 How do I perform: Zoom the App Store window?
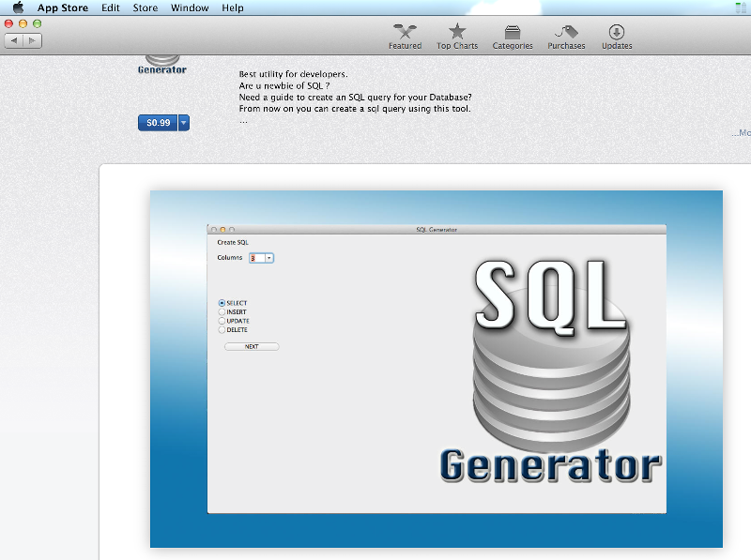click(37, 23)
